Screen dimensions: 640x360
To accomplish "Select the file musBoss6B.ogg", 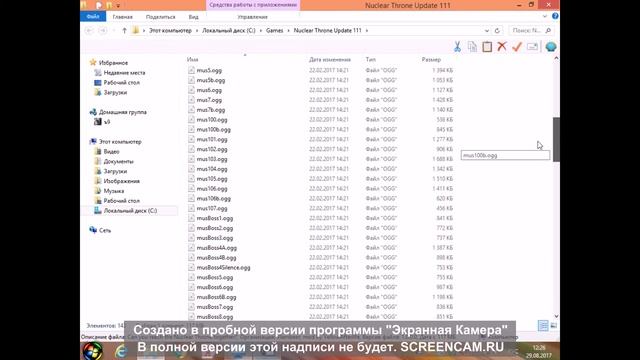I will coord(216,297).
